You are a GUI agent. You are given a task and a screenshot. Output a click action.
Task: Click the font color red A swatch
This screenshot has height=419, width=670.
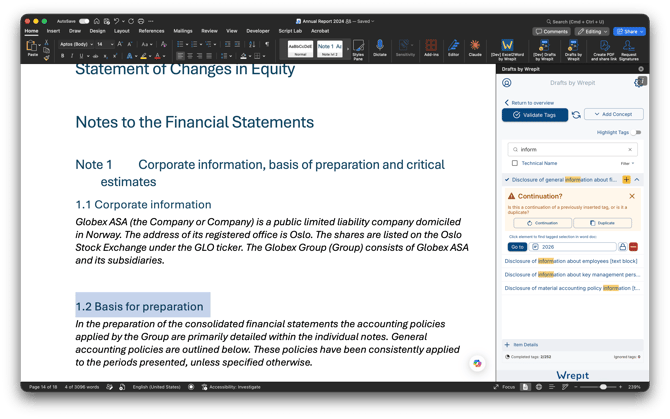[x=157, y=56]
